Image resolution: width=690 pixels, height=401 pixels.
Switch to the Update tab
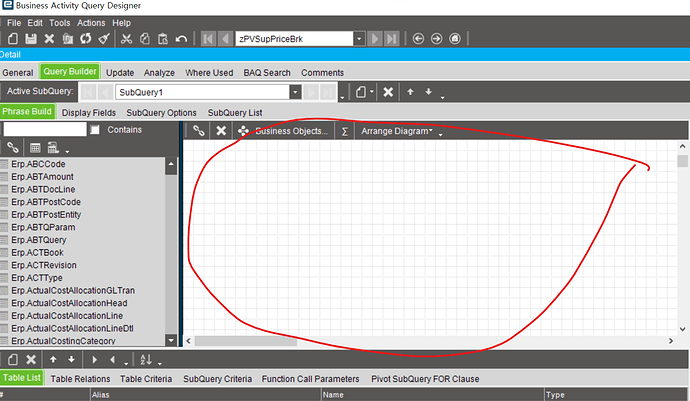point(120,73)
